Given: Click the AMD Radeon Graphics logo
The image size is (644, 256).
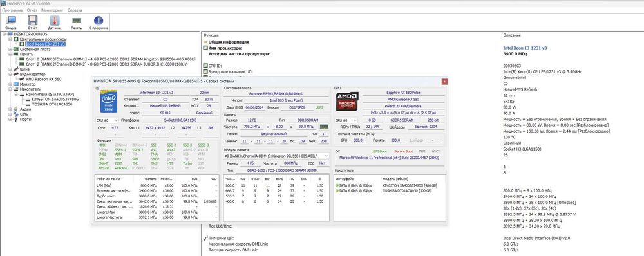Looking at the screenshot, I should 348,102.
